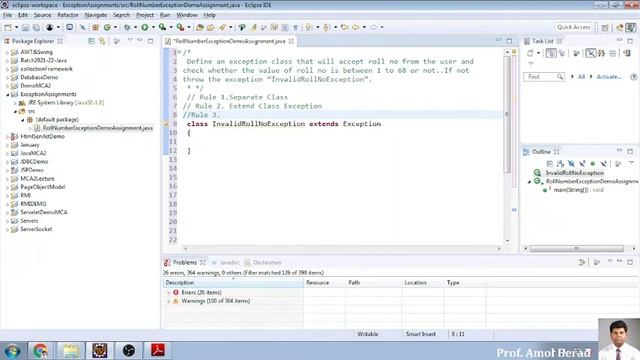Open the Window menu
640x360 pixels.
[187, 15]
